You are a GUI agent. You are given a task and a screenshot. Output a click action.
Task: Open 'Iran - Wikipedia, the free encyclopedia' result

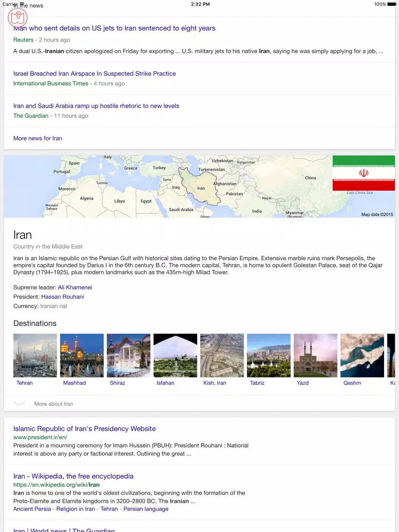(x=73, y=476)
